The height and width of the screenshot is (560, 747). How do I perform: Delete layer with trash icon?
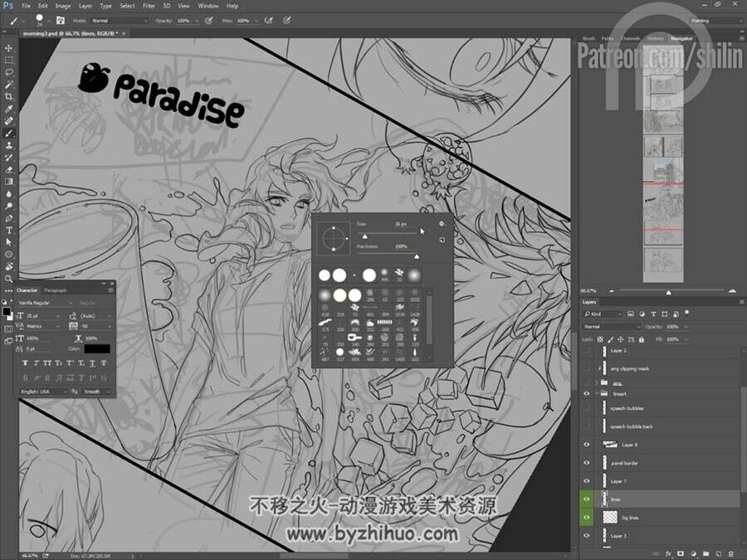(x=731, y=554)
